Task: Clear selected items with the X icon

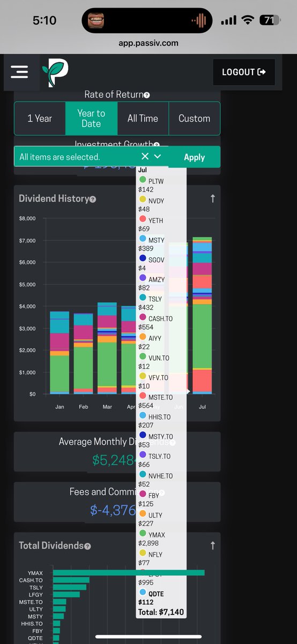Action: (145, 156)
